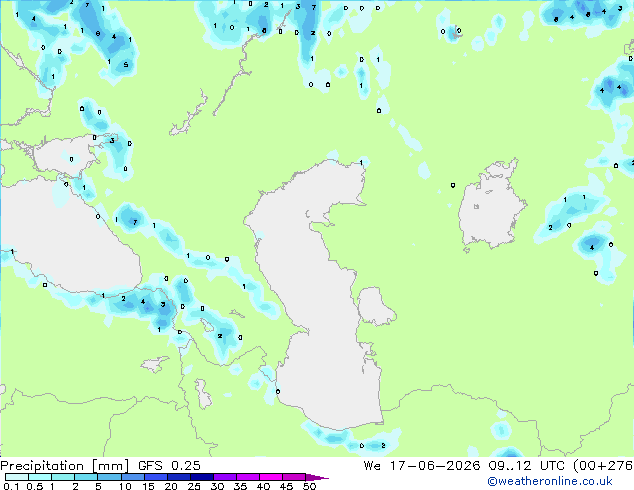634x490 pixels.
Task: Click the 1–2 mm legend color box
Action: click(x=63, y=477)
